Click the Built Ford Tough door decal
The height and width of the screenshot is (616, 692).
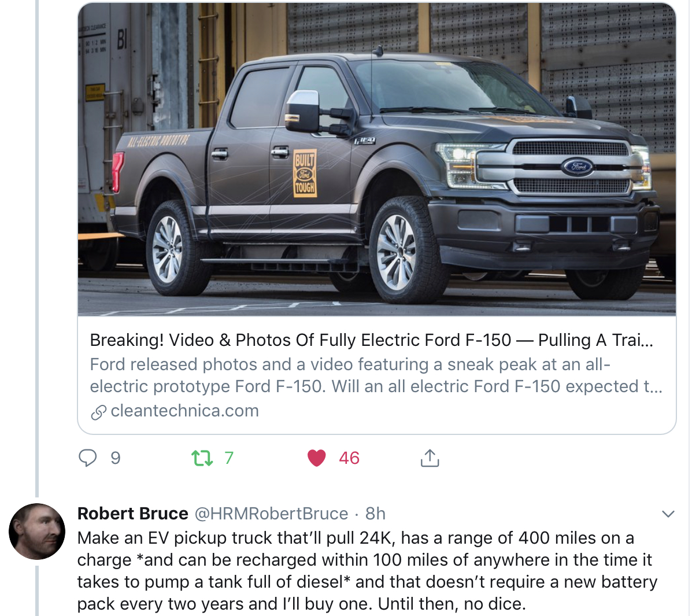click(x=305, y=174)
